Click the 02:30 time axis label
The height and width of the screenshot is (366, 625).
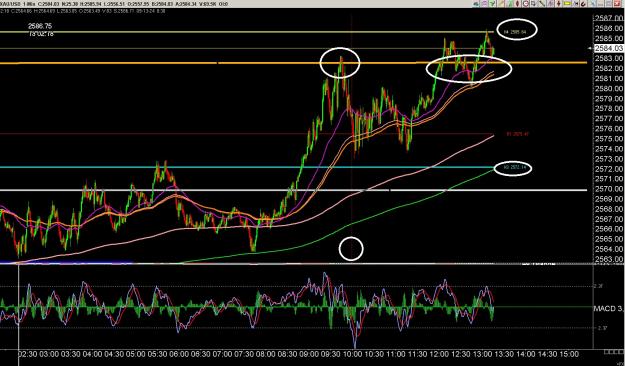[x=28, y=354]
